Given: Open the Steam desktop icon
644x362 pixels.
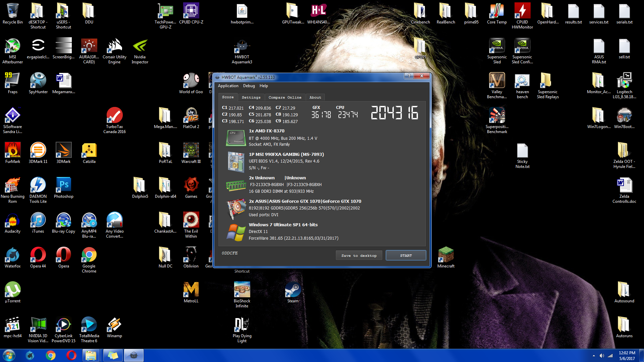Looking at the screenshot, I should (x=293, y=292).
